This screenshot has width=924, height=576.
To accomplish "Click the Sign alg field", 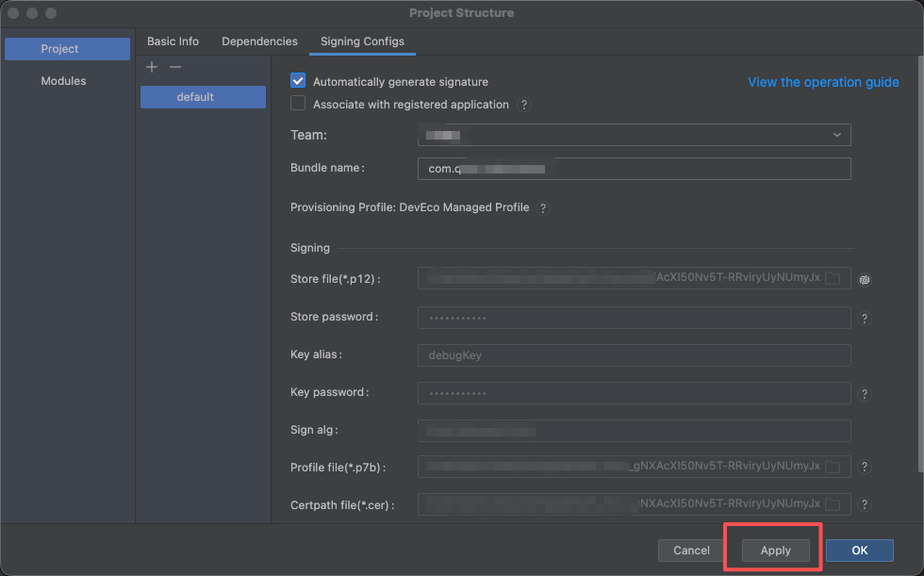I will coord(634,431).
